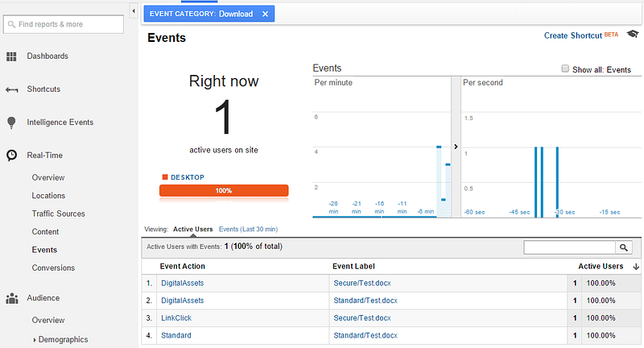Click the table search magnifier button
The image size is (644, 348).
pyautogui.click(x=623, y=247)
